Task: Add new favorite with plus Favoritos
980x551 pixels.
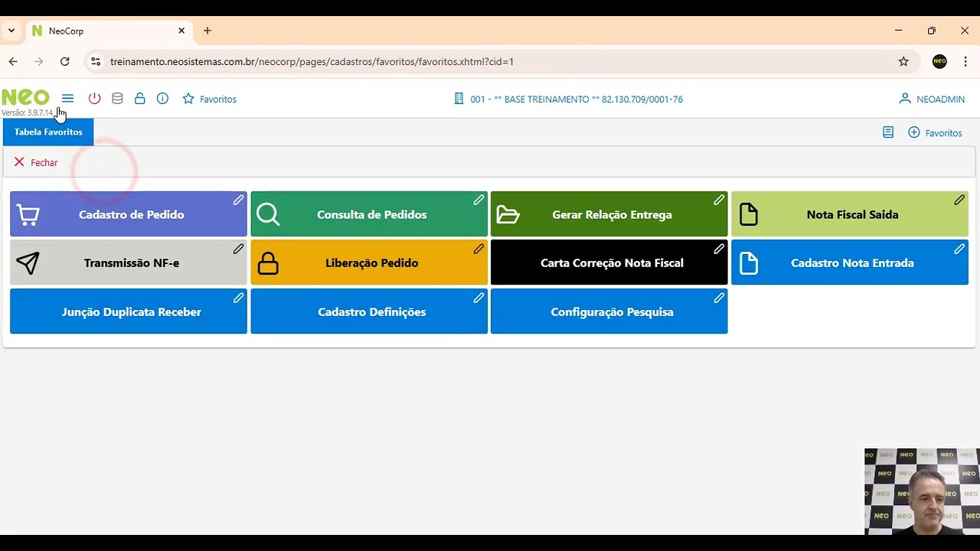Action: click(935, 132)
